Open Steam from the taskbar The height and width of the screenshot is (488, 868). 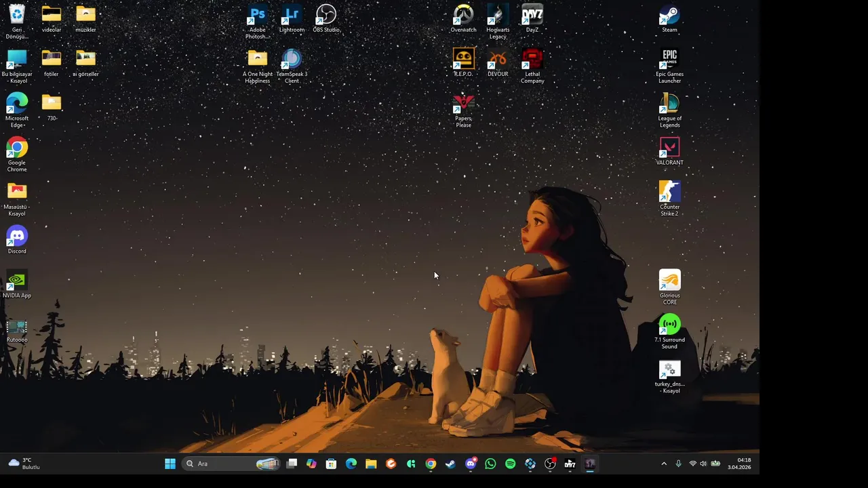point(450,464)
